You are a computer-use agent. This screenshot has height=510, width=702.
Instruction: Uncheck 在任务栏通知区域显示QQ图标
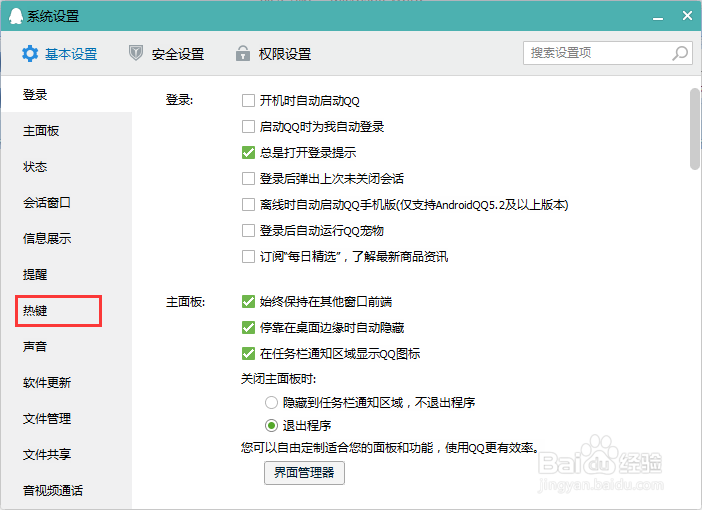tap(248, 354)
